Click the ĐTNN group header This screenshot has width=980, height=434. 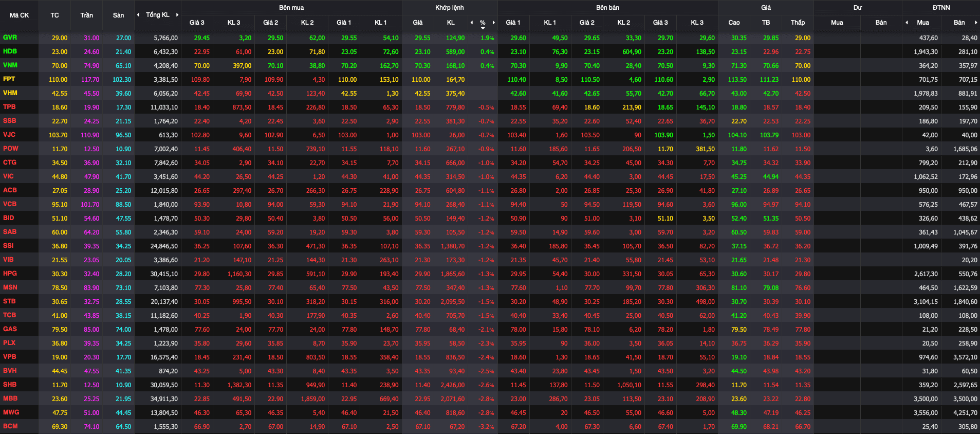tap(941, 8)
